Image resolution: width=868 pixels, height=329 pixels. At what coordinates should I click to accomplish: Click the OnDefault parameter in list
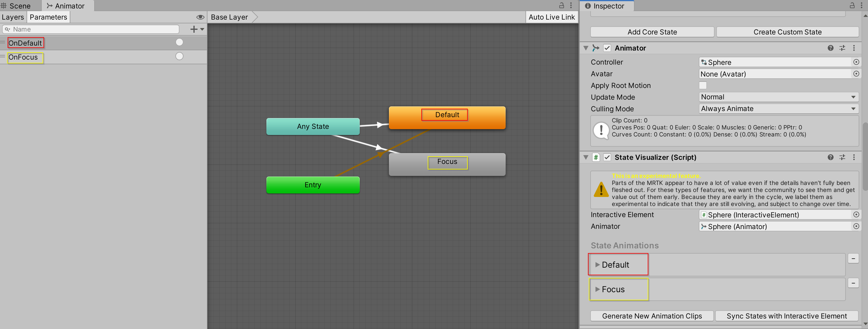click(26, 43)
